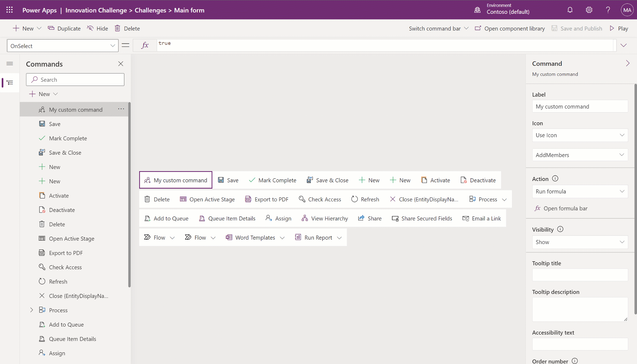Click the hamburger menu icon above left rail
Viewport: 637px width, 364px height.
pos(10,64)
